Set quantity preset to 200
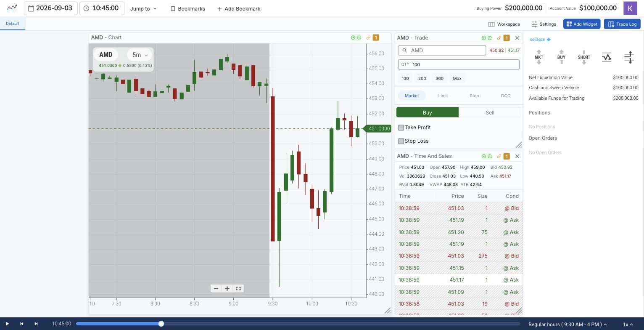The width and height of the screenshot is (644, 330). pyautogui.click(x=422, y=78)
